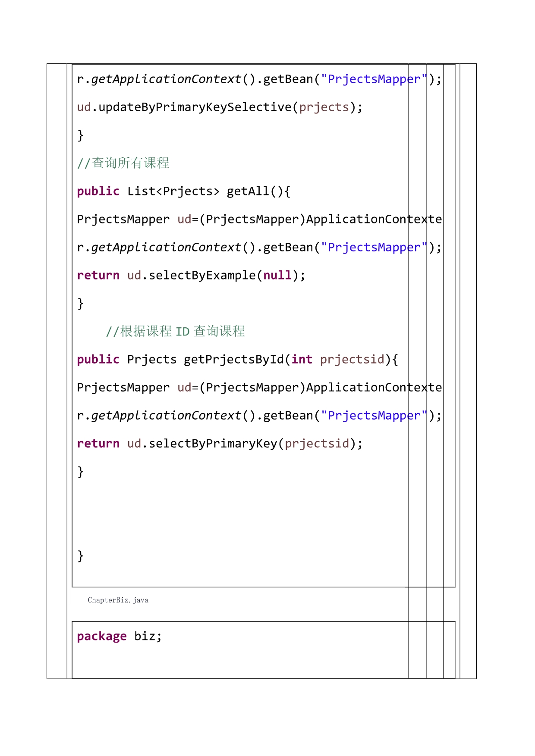
Task: Click the prjects argument in updateByPrimaryKeySelective
Action: 324,107
